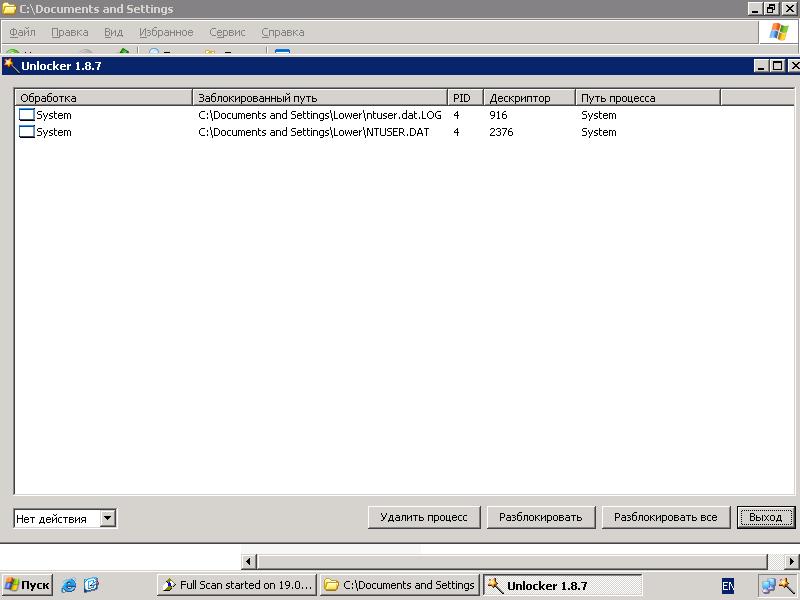Open the Сервис menu in Explorer

click(227, 32)
